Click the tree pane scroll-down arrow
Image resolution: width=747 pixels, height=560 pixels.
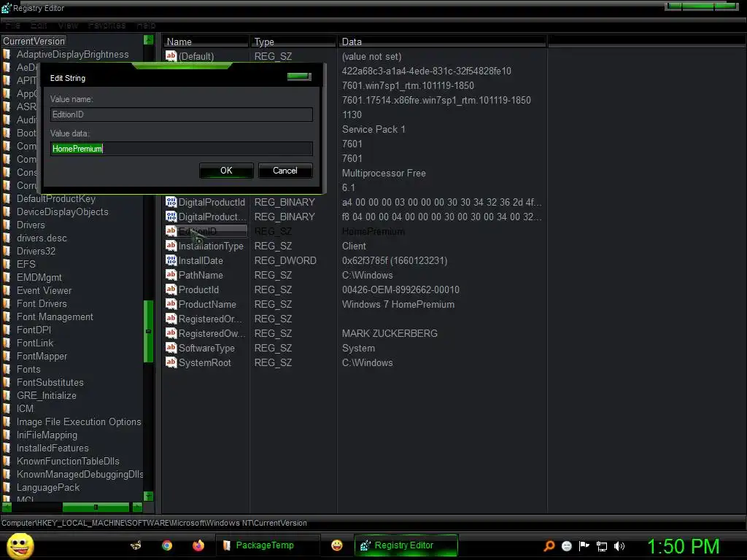pos(148,496)
